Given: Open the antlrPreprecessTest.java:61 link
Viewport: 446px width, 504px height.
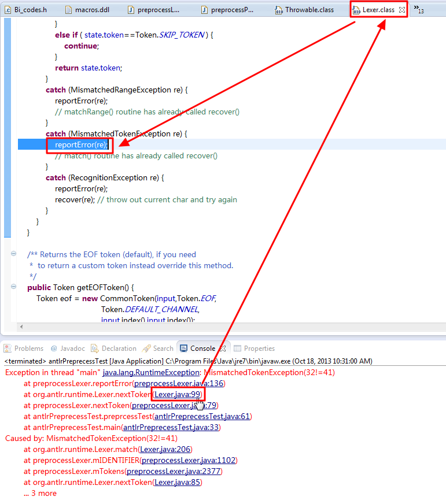Looking at the screenshot, I should tap(202, 417).
